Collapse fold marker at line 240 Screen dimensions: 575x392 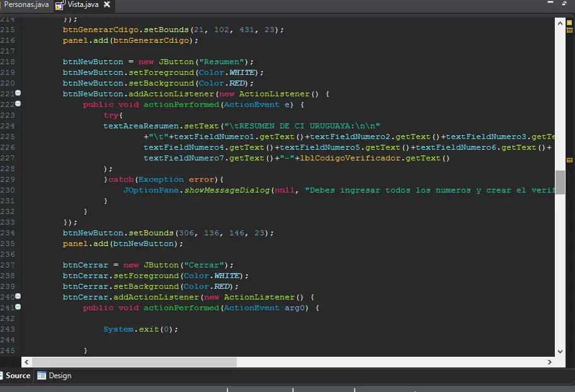(18, 296)
